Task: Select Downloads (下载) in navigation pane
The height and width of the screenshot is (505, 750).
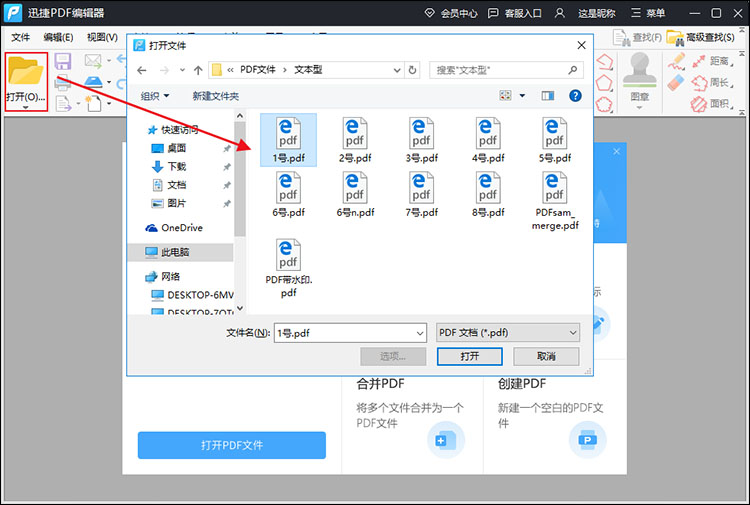Action: 168,166
